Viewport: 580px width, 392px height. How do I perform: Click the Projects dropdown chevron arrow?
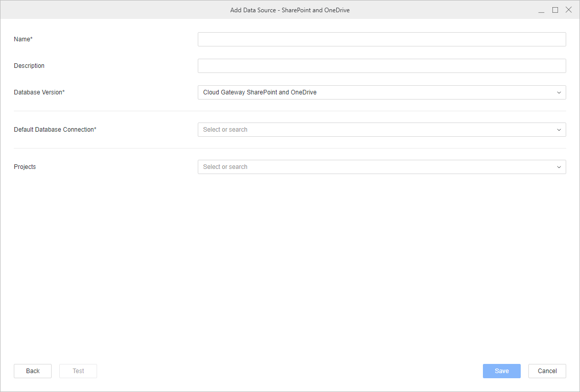pyautogui.click(x=559, y=167)
